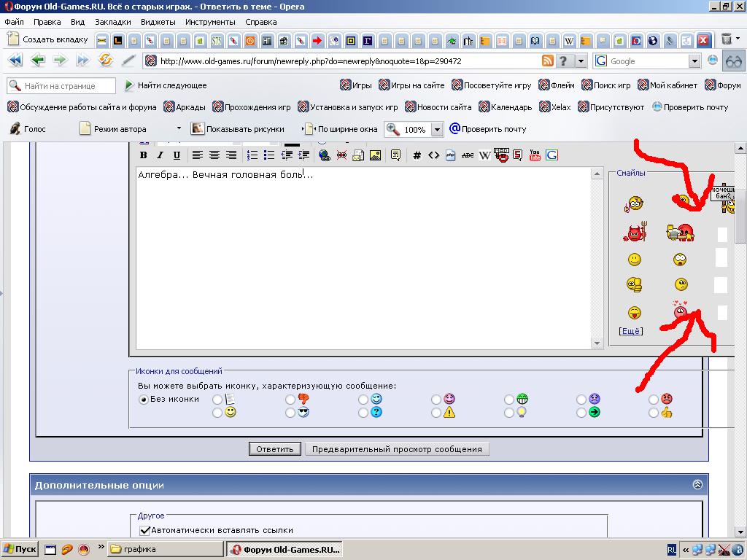Open the 'Ещё' smileys link

[x=631, y=331]
